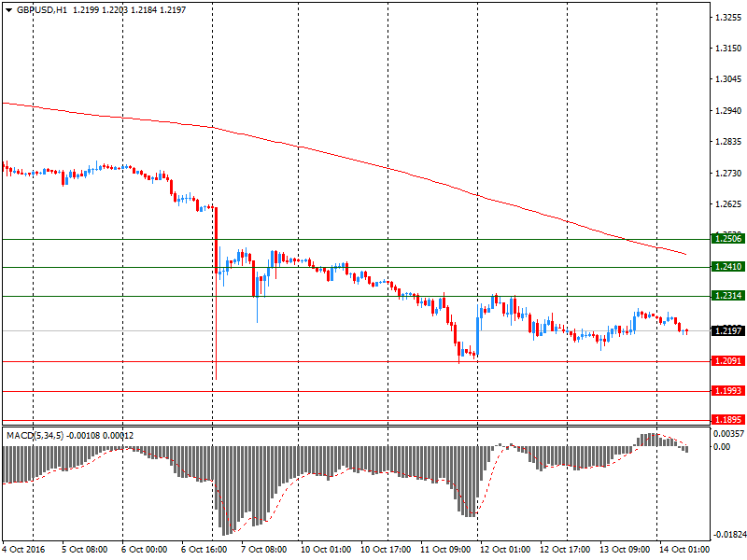Screen dimensions: 747x560
Task: Click the 1.2730 price scale value
Action: click(x=729, y=174)
